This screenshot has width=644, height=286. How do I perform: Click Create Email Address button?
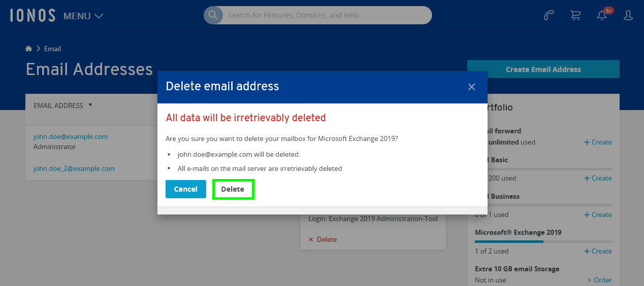543,69
